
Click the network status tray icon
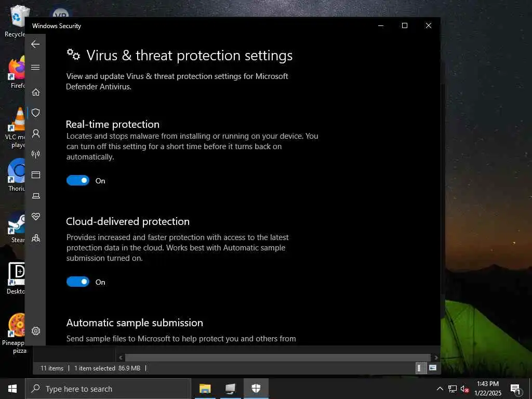[453, 389]
